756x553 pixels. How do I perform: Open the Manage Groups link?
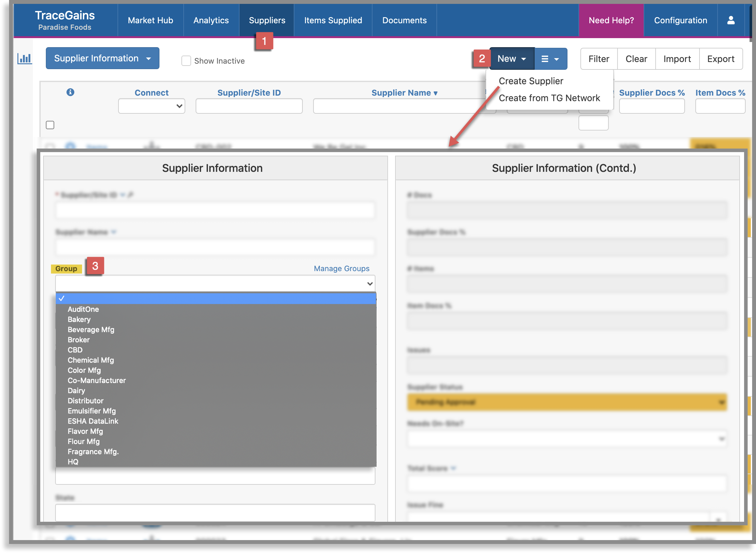341,268
